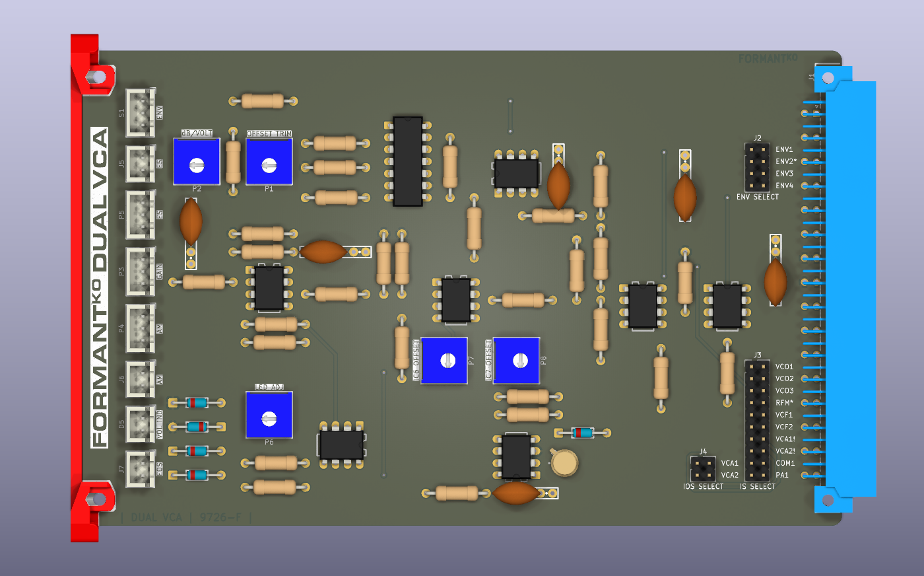Select the 14-pin DIP chip
Screen dimensions: 924x576
(x=408, y=161)
